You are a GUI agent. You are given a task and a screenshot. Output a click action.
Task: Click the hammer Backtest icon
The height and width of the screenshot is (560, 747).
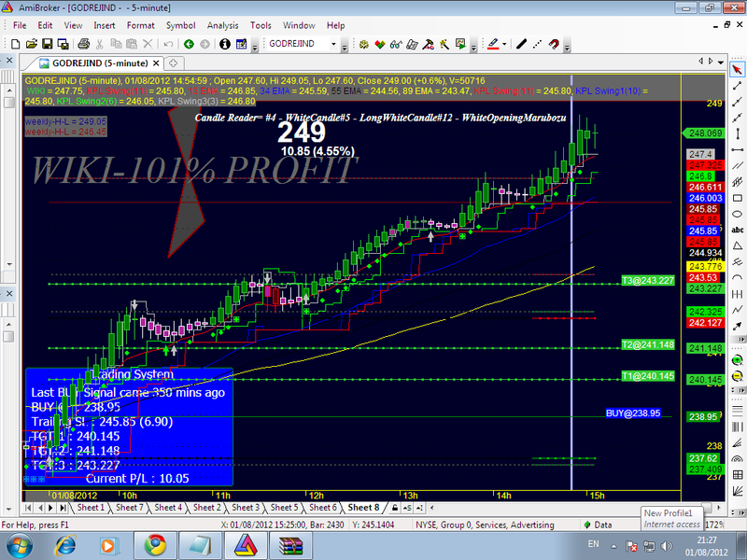point(429,44)
